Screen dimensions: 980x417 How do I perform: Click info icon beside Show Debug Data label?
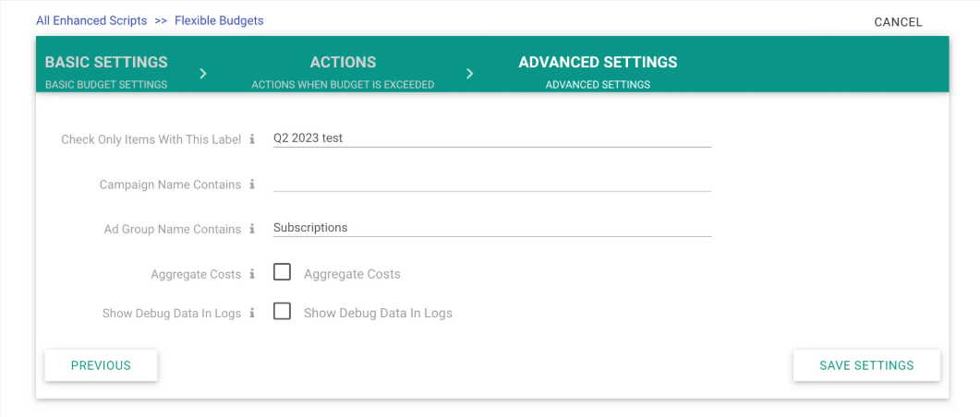pos(252,314)
